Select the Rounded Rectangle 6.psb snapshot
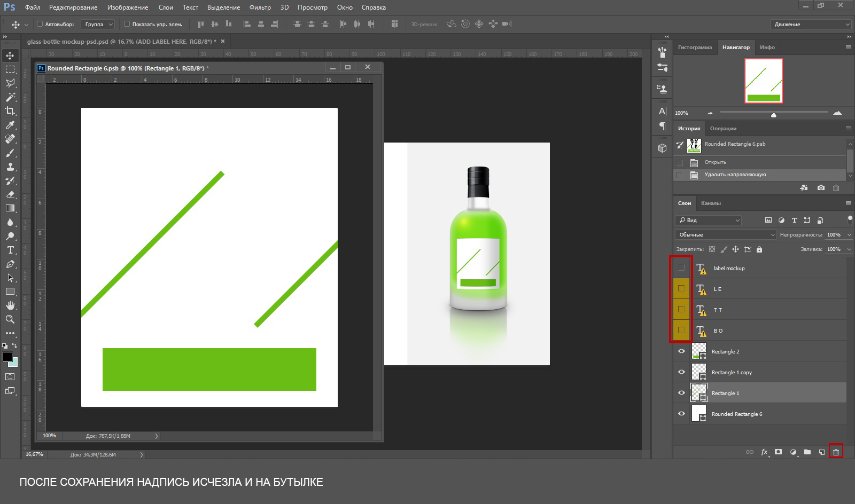Viewport: 855px width, 504px height. pos(760,145)
